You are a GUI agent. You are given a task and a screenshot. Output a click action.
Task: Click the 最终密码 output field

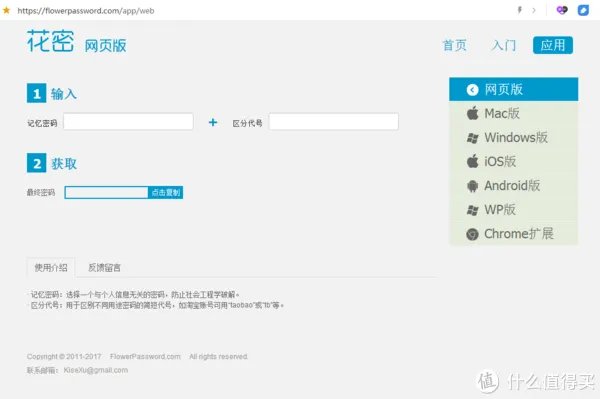coord(106,192)
